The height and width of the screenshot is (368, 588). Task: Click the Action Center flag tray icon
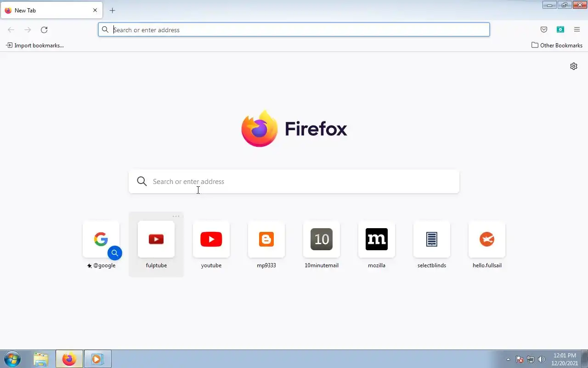tap(520, 359)
